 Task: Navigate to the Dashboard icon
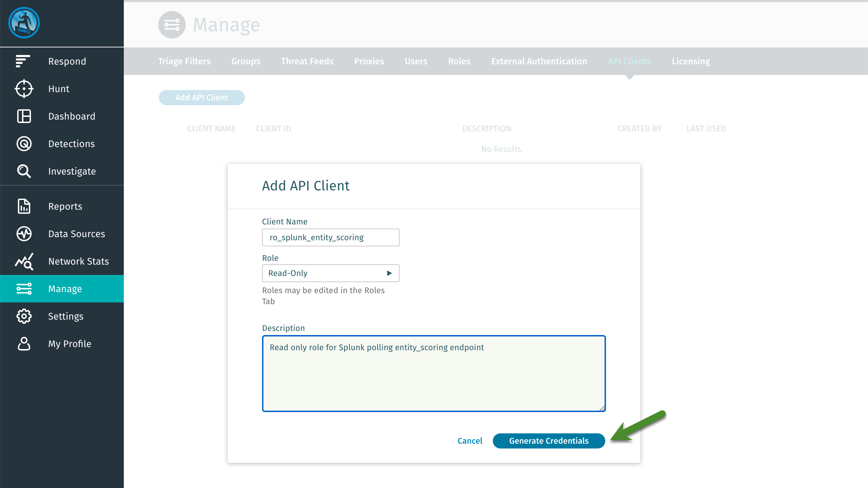23,116
